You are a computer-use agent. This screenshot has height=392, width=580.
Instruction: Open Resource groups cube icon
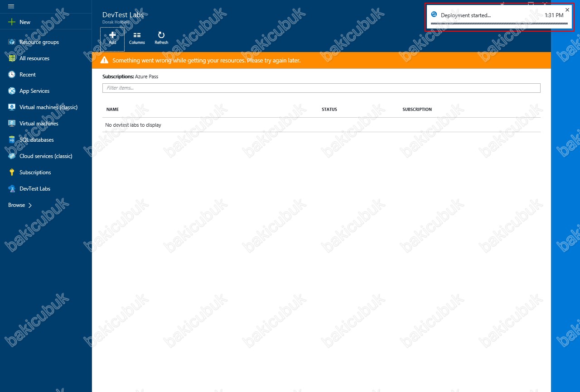[12, 42]
